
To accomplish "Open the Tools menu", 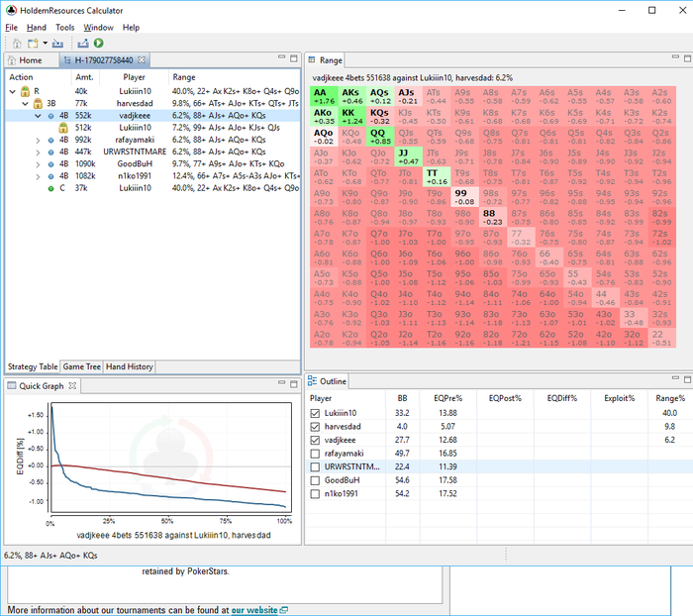I will coord(64,28).
